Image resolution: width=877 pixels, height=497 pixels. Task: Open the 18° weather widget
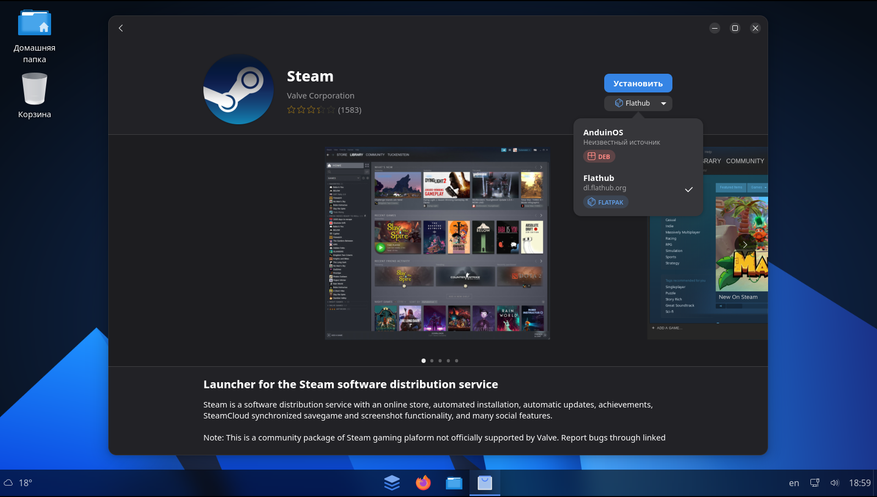point(18,483)
